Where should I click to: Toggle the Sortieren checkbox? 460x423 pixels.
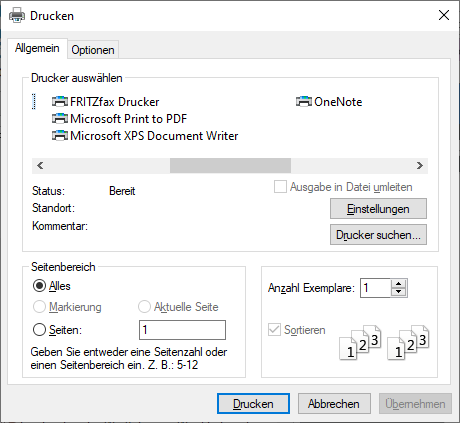tap(274, 330)
